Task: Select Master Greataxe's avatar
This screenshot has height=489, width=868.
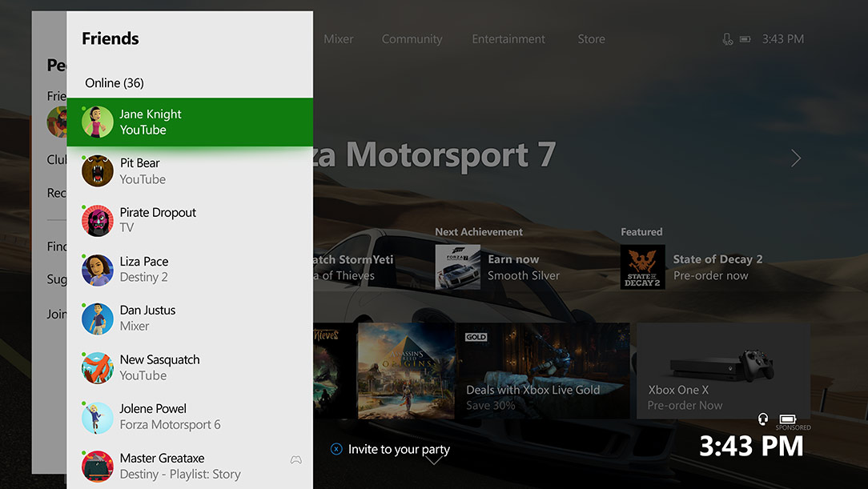Action: 98,467
